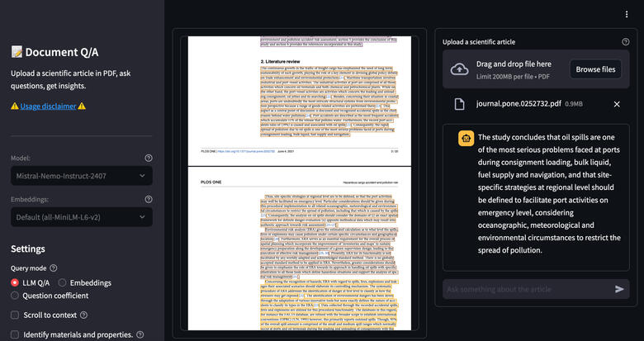Enable the Scroll to context checkbox

pyautogui.click(x=16, y=315)
